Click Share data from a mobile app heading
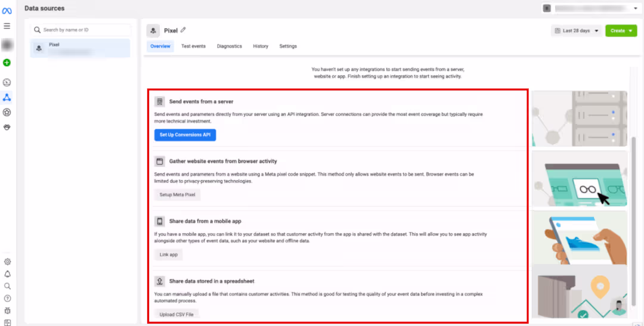644x326 pixels. (x=205, y=221)
